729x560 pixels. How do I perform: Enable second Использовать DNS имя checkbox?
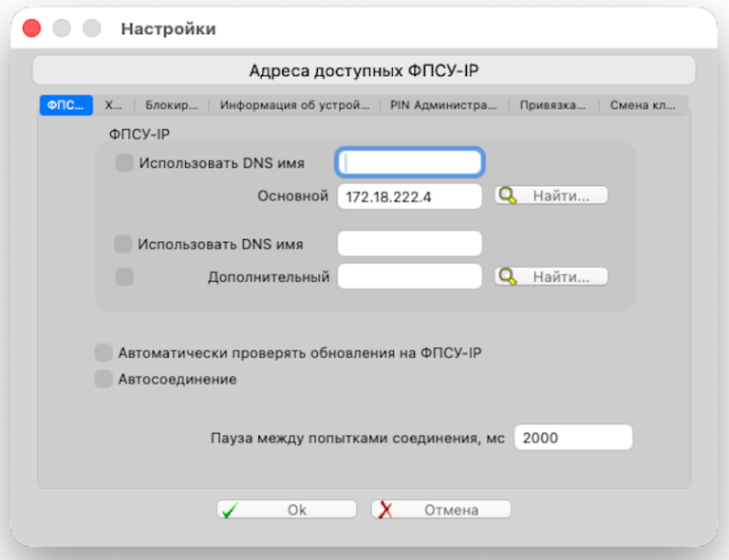coord(123,244)
